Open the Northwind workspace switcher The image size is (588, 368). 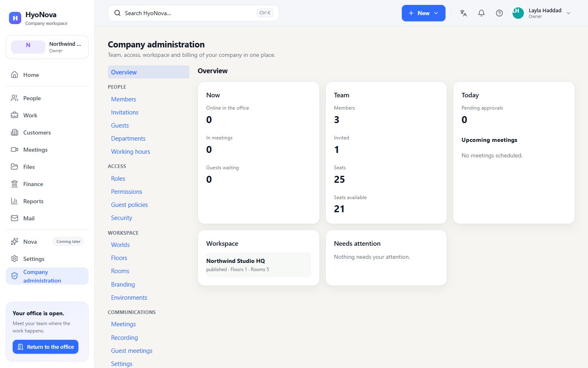[47, 47]
